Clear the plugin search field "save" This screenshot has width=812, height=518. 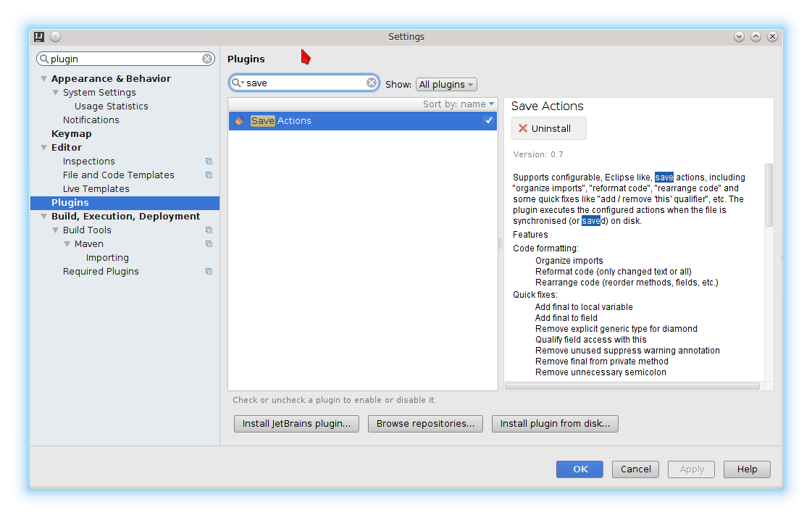372,83
